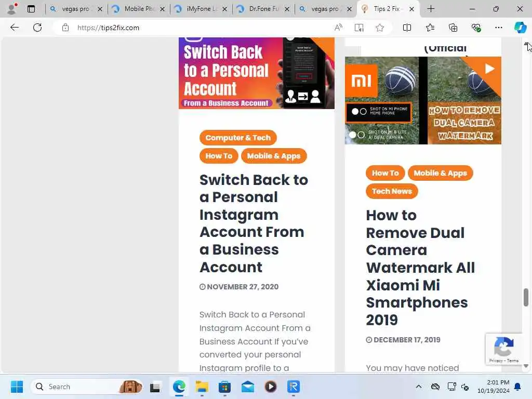Click the OneDrive cloud tray icon
This screenshot has width=532, height=399.
click(x=435, y=387)
